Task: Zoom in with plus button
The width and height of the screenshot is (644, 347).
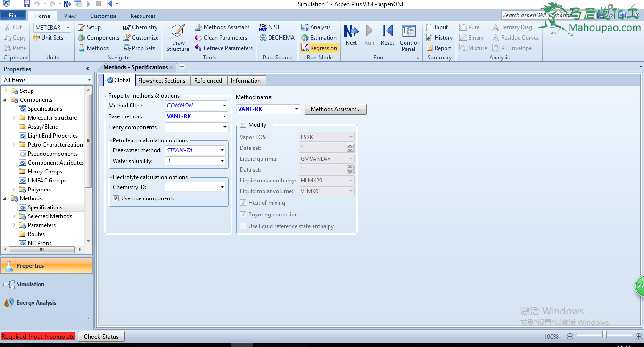Action: pyautogui.click(x=639, y=336)
